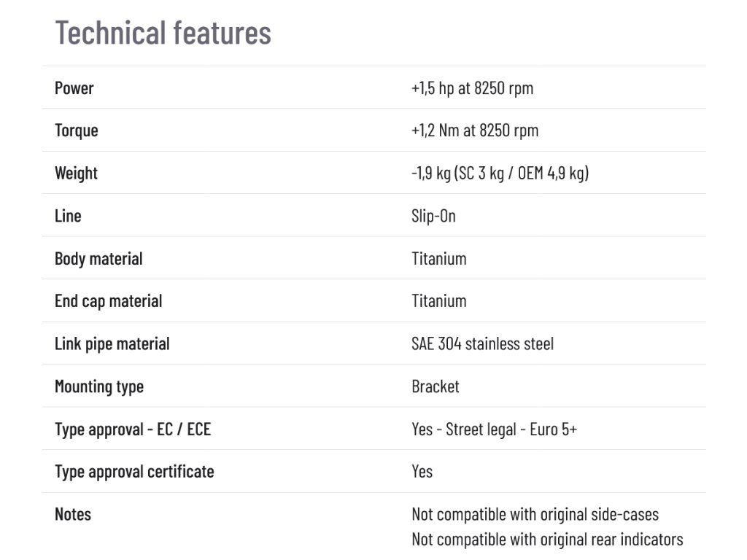Viewport: 747px width, 560px height.
Task: Select the +1,2 Nm torque value
Action: pos(475,131)
